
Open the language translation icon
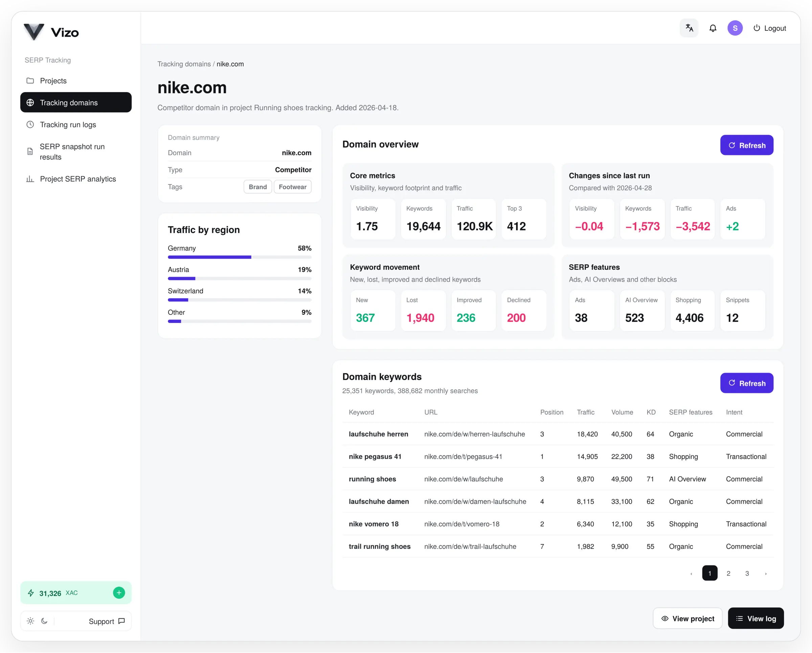point(689,28)
